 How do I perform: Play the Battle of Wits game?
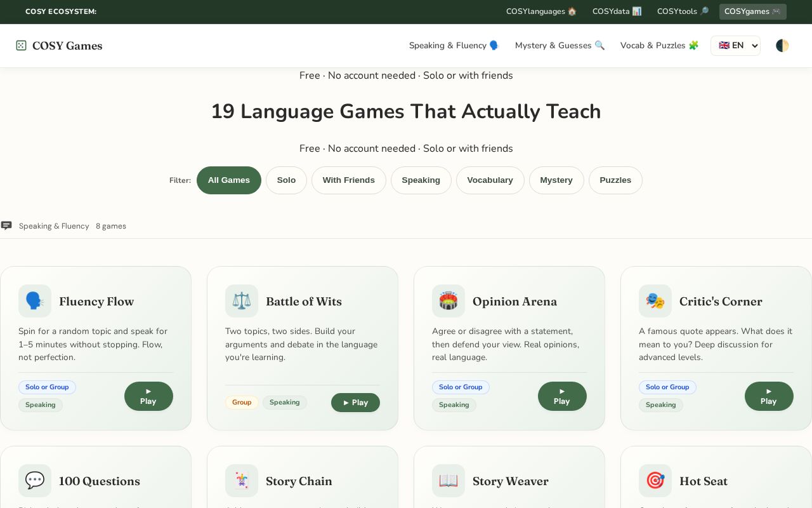(355, 403)
